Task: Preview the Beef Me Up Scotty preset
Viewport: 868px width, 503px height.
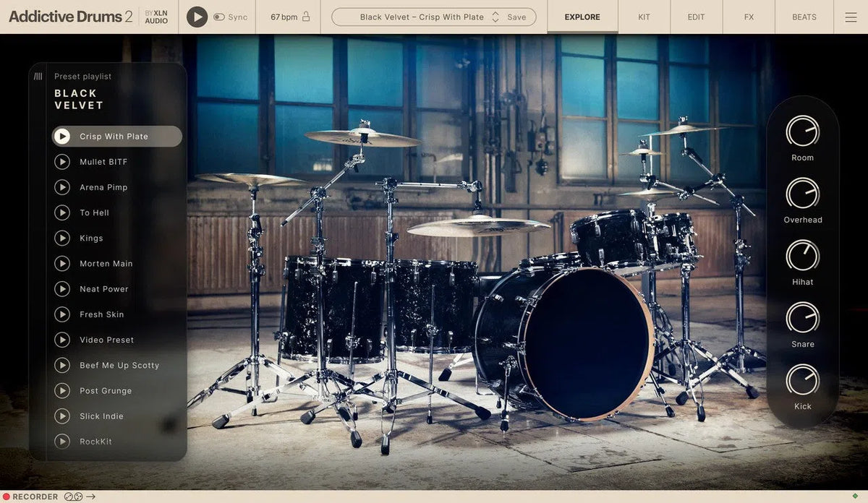Action: tap(62, 366)
